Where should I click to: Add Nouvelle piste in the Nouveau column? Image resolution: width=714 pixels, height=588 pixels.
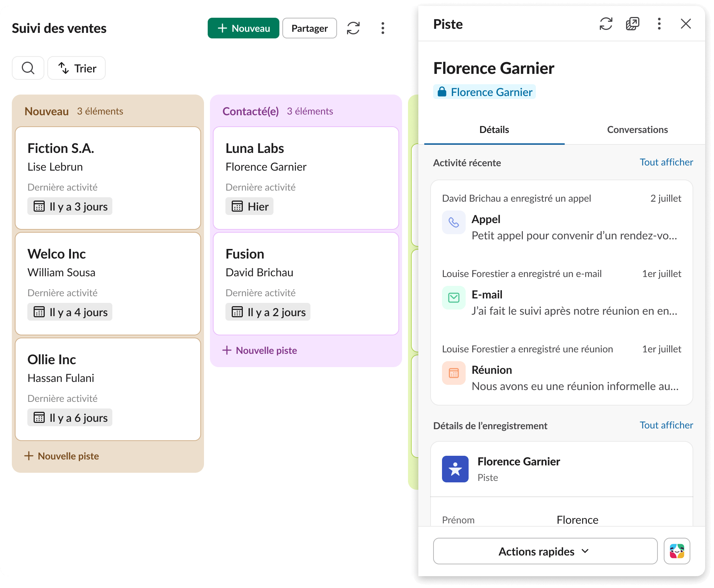point(62,456)
